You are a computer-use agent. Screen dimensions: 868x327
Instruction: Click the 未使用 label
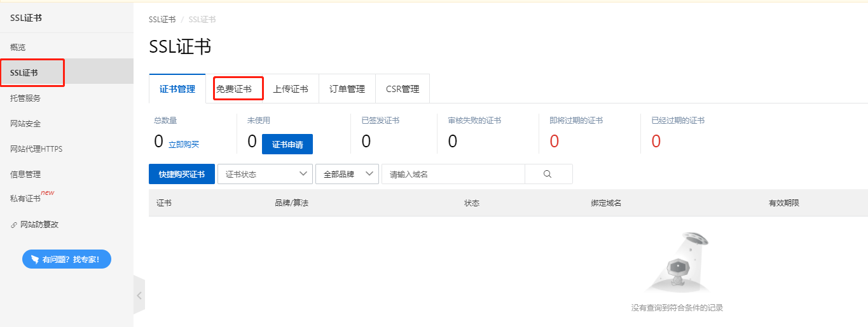(259, 120)
